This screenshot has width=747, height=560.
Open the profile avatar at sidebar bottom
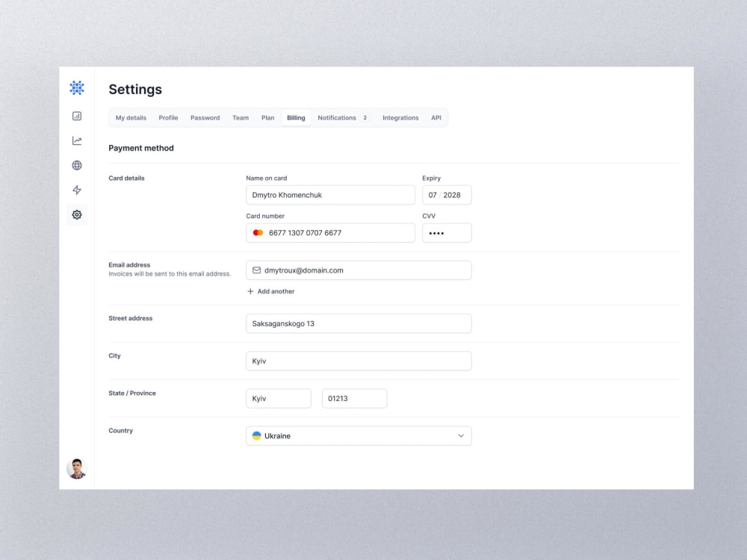tap(76, 468)
